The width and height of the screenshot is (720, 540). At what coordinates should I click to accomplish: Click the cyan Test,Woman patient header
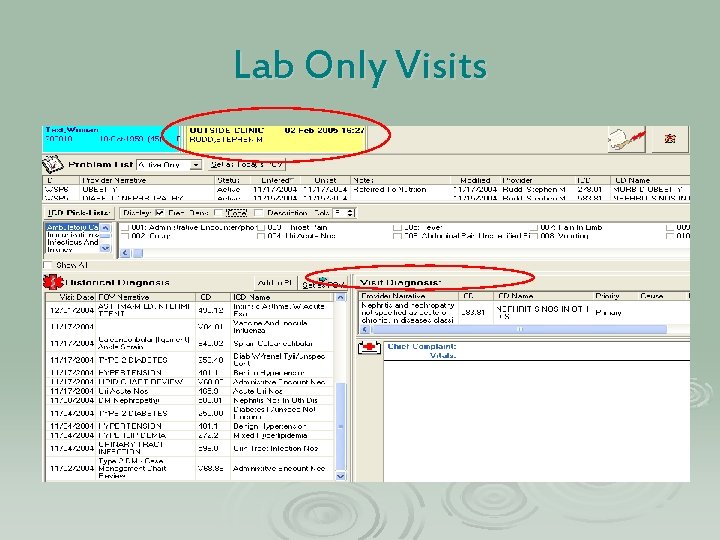tap(109, 139)
